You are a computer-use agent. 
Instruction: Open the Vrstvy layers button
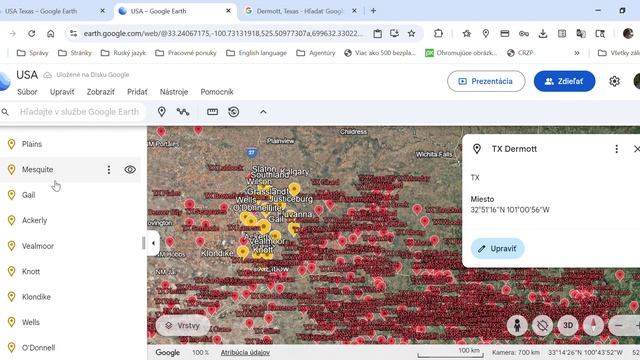[182, 325]
